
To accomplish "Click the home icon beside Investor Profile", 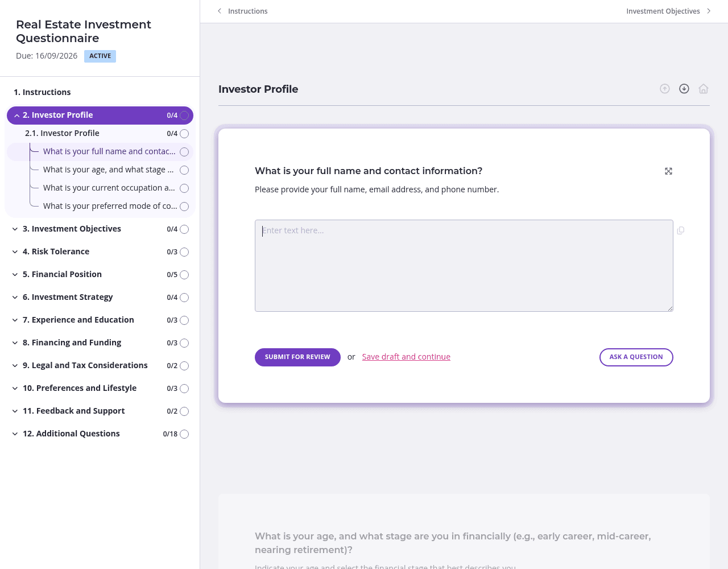I will pyautogui.click(x=704, y=89).
